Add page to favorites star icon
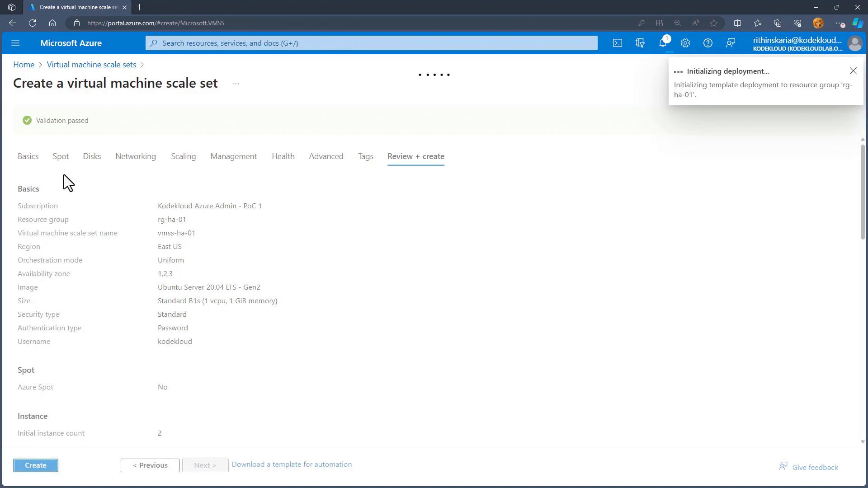 (714, 23)
